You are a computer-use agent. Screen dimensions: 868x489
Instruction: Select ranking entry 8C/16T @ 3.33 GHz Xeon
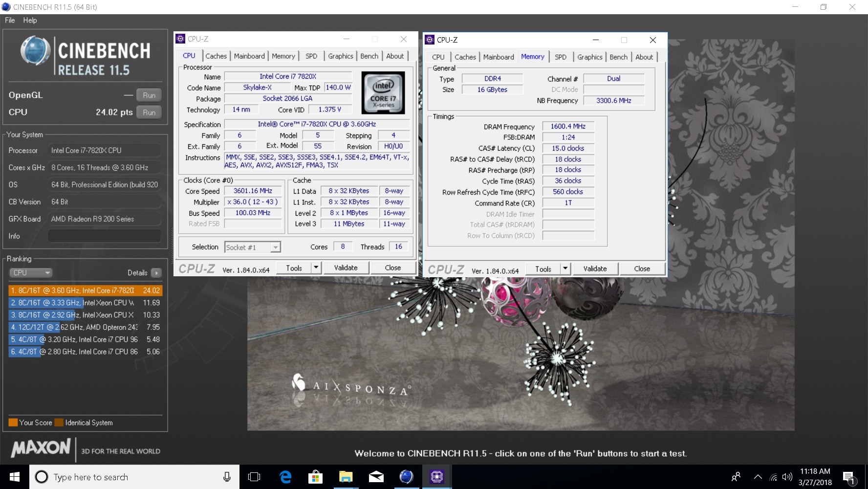[85, 303]
